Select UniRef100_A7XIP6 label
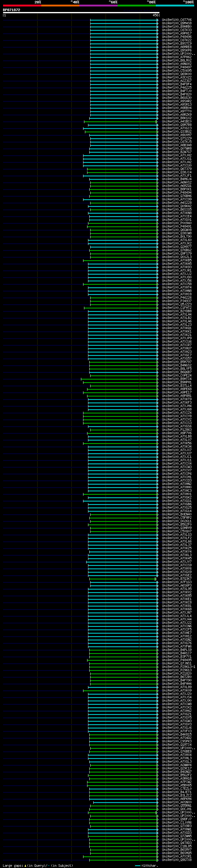The height and width of the screenshot is (868, 197). coord(176,474)
